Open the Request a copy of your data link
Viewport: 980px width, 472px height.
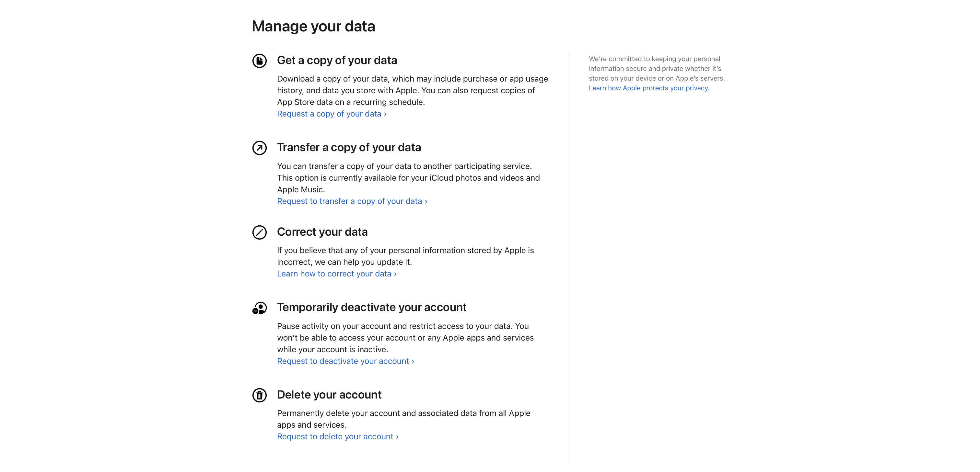pos(330,113)
